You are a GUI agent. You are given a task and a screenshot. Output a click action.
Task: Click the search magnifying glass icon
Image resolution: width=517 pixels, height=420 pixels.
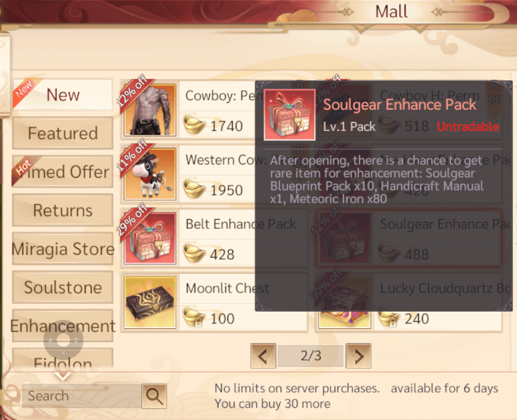155,395
